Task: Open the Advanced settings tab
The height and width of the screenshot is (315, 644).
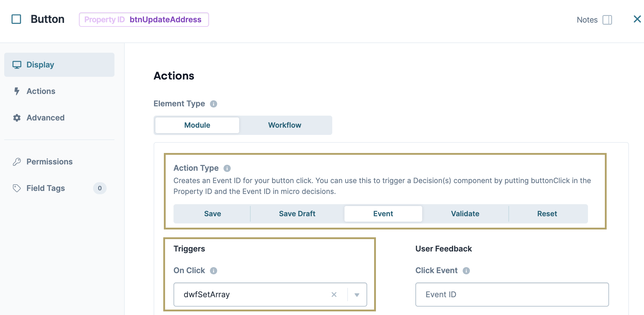Action: click(x=59, y=118)
